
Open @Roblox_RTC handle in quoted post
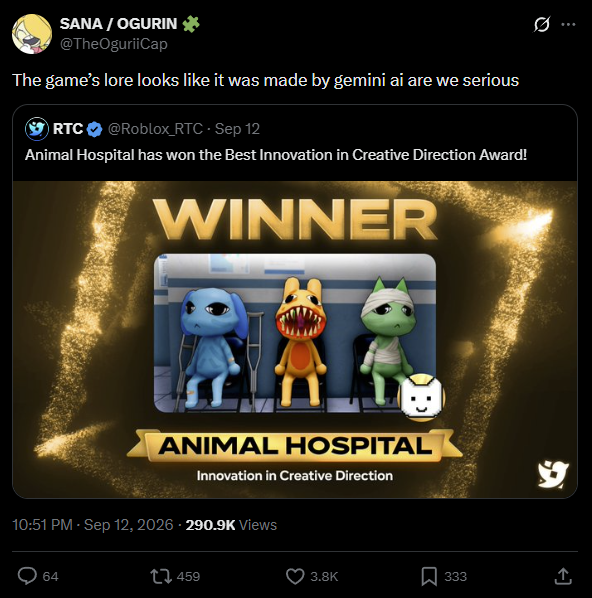click(155, 129)
